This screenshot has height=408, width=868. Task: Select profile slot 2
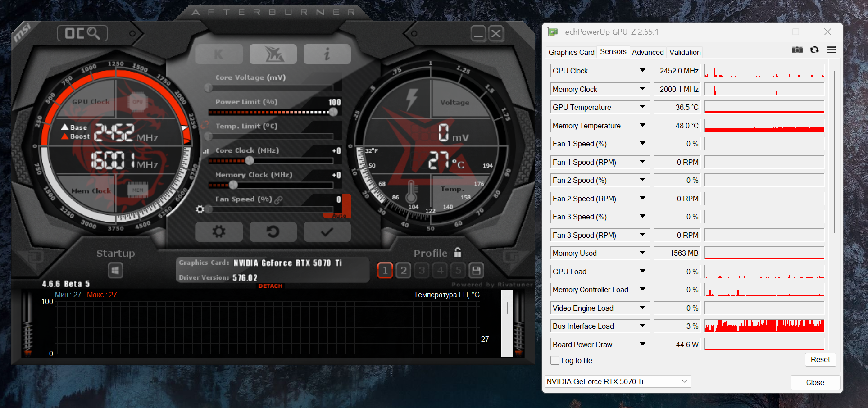tap(404, 270)
